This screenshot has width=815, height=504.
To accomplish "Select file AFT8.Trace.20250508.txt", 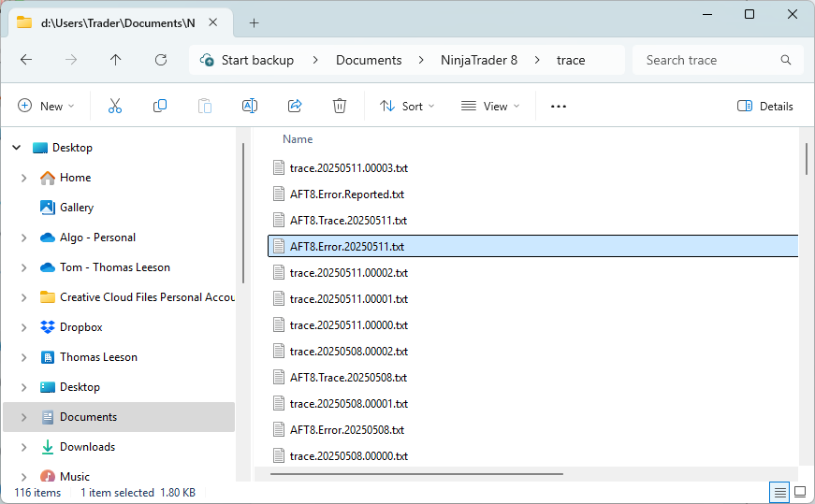I will pos(348,377).
